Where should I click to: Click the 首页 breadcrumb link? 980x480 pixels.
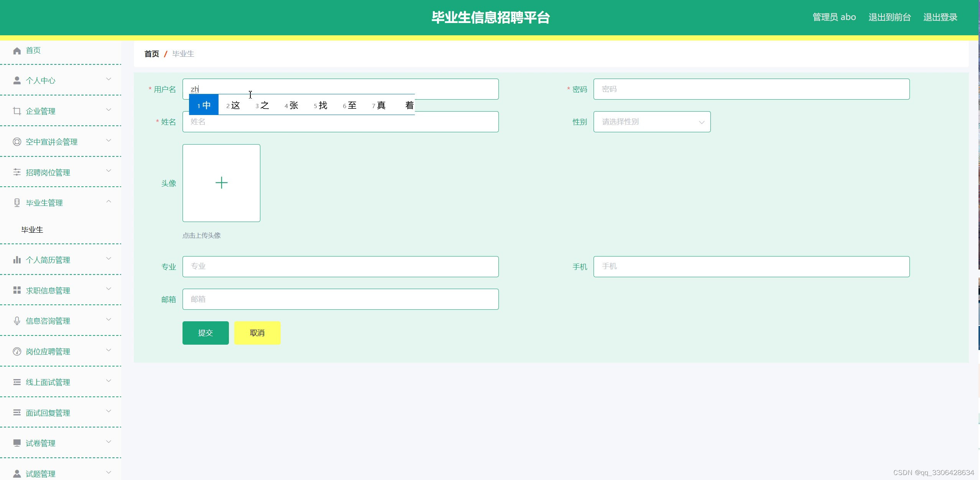(151, 54)
